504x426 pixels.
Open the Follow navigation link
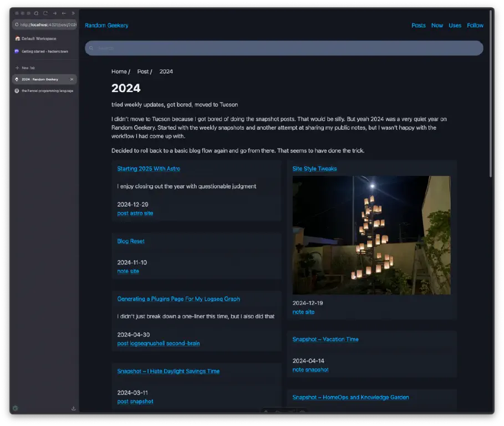[475, 26]
